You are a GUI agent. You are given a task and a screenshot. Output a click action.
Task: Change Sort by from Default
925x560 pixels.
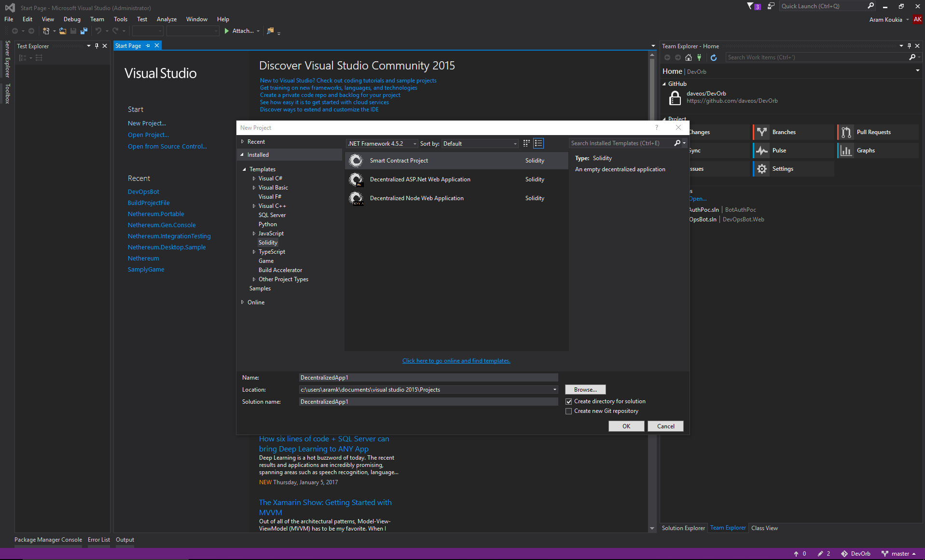(514, 143)
